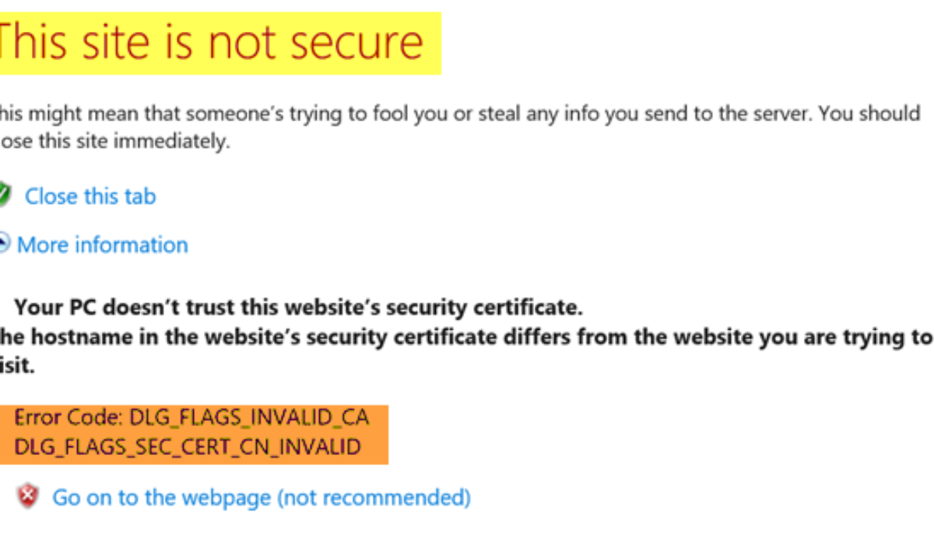This screenshot has height=560, width=934.
Task: Click the "Your PC doesn't trust" message
Action: pos(298,308)
